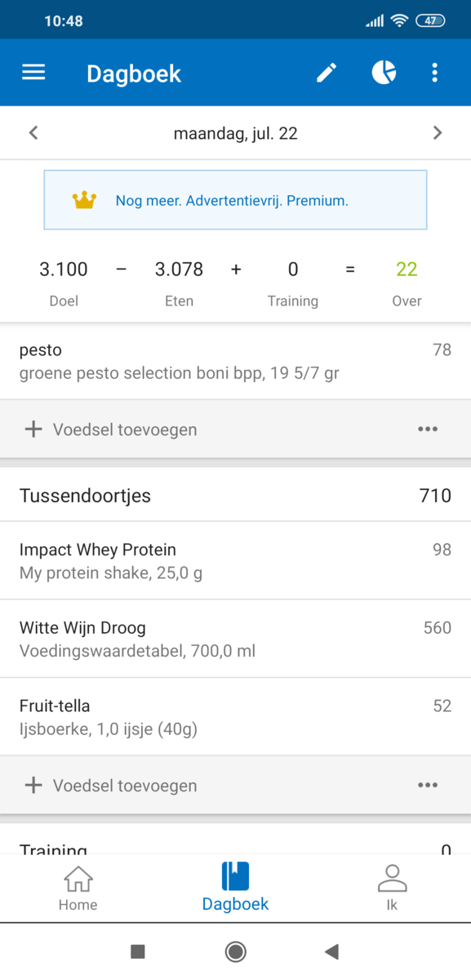Go to the previous day with the left chevron
This screenshot has height=980, width=471.
[x=33, y=132]
